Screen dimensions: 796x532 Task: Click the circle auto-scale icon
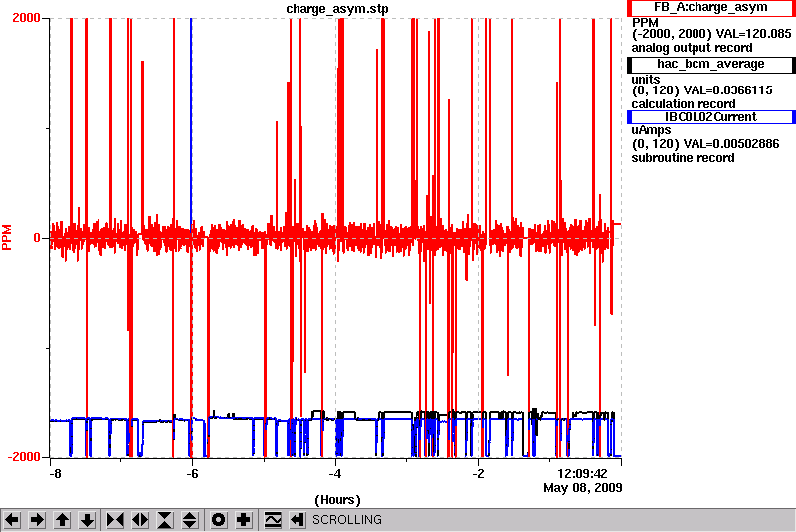[x=218, y=520]
